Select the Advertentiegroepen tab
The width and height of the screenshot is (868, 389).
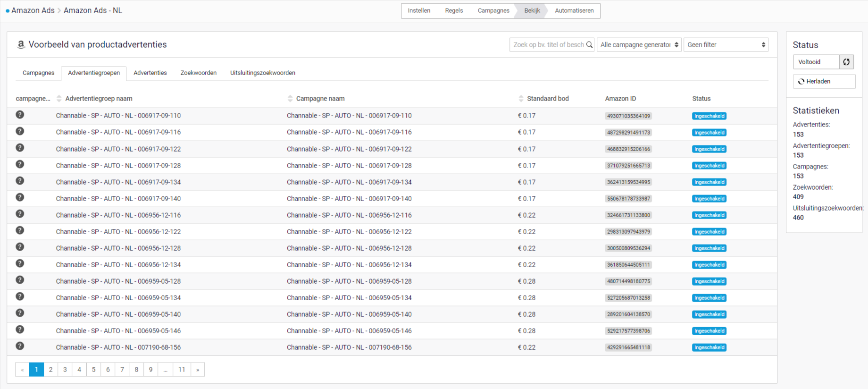pos(94,73)
